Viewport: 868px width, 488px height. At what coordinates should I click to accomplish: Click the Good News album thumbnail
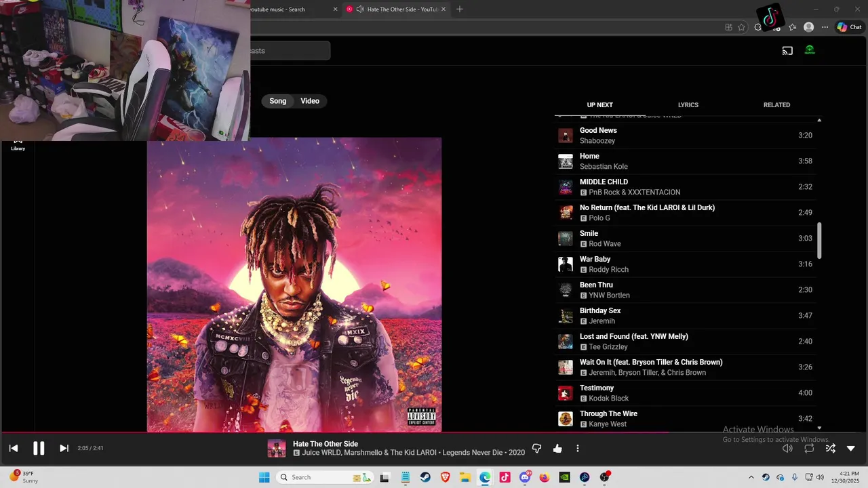(x=566, y=136)
